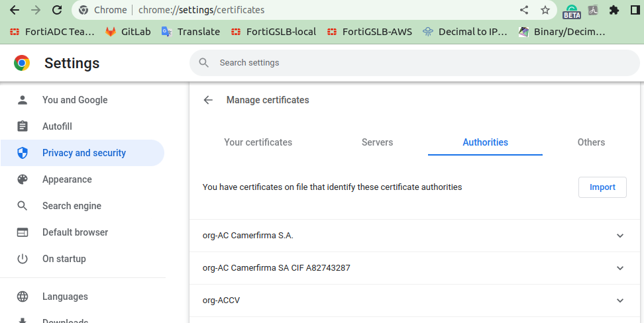Click the Import button

pyautogui.click(x=602, y=187)
